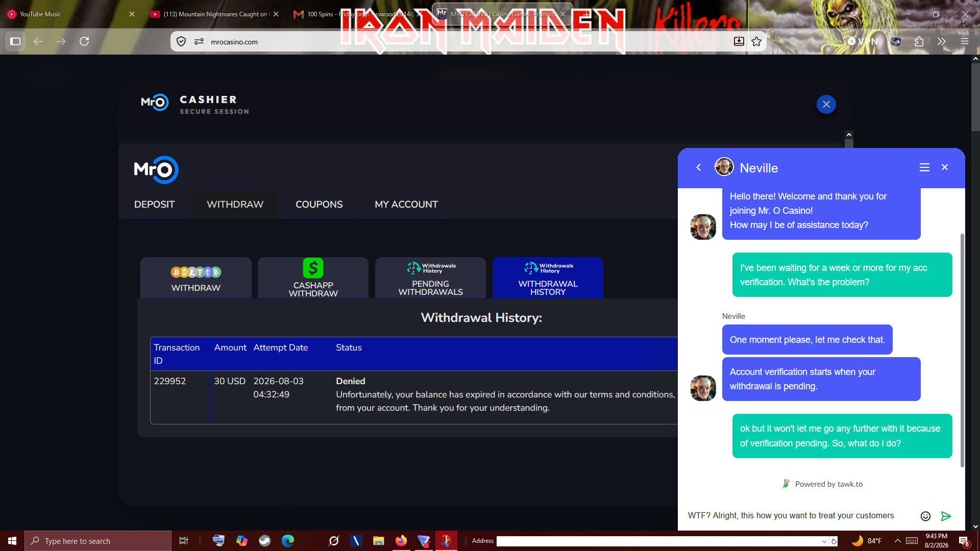Click the Attempt Date column header
980x551 pixels.
pos(281,347)
